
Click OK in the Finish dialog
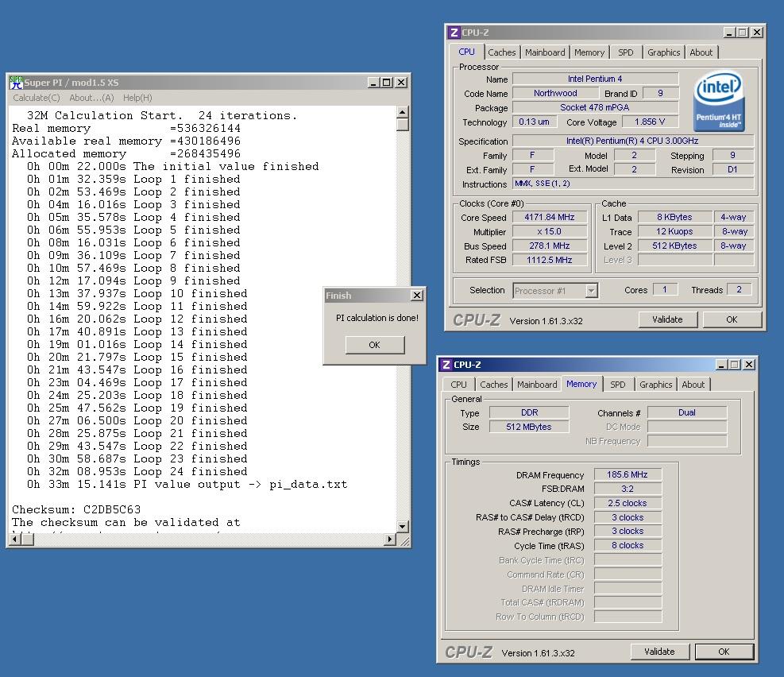click(x=374, y=345)
